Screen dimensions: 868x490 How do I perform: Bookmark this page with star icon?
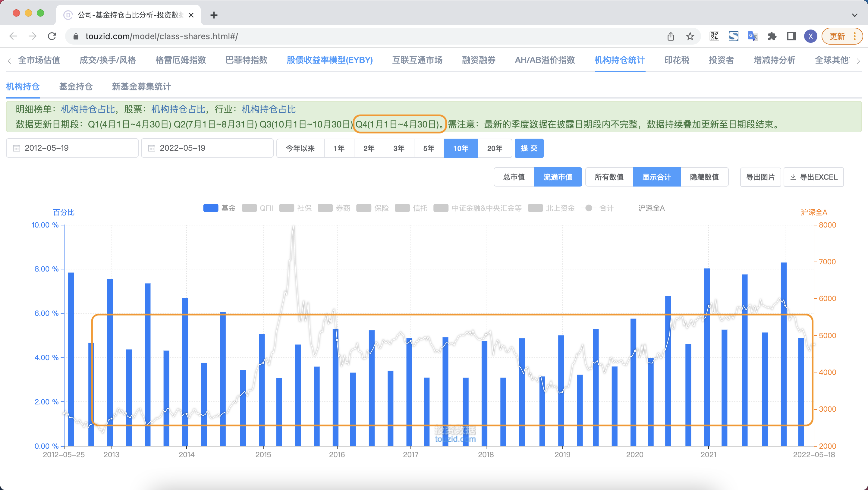(690, 36)
